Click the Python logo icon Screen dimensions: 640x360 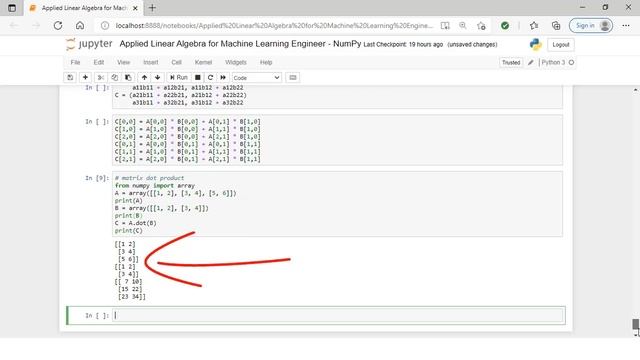click(536, 44)
